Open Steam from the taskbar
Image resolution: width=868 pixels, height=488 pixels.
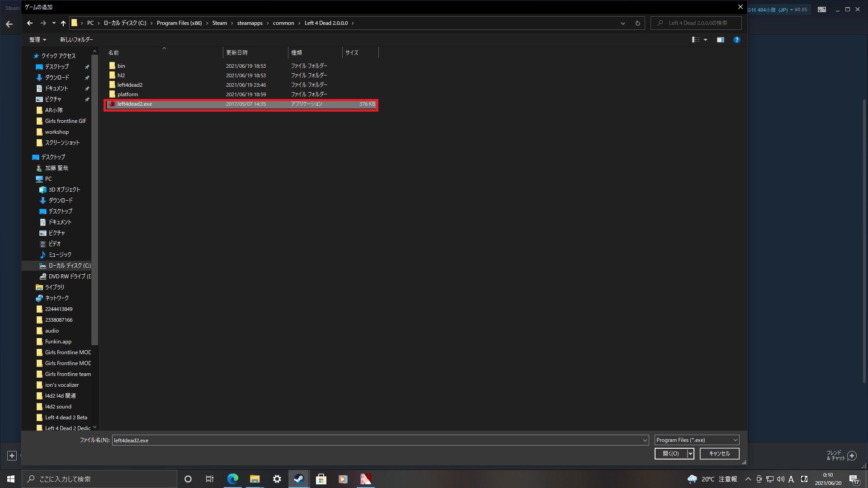(299, 479)
